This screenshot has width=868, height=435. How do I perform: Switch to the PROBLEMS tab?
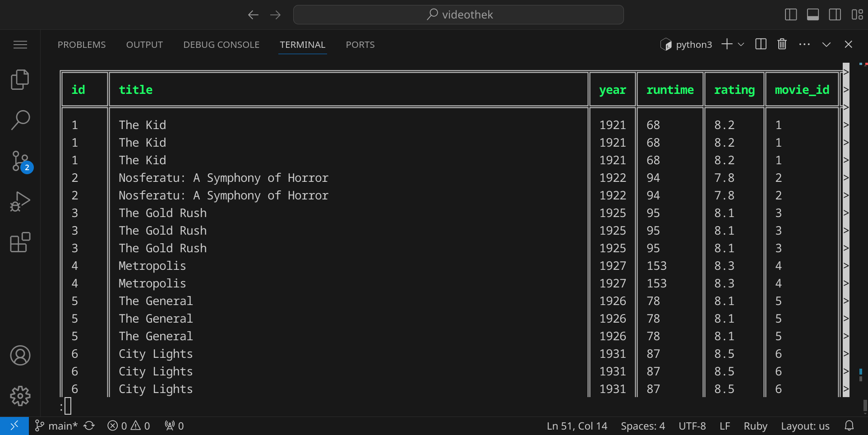[x=82, y=45]
